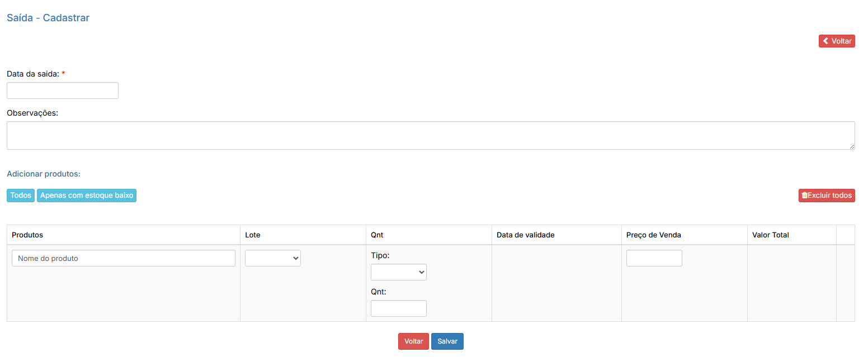Click inside the Observações text area
Image resolution: width=868 pixels, height=357 pixels.
(x=431, y=135)
